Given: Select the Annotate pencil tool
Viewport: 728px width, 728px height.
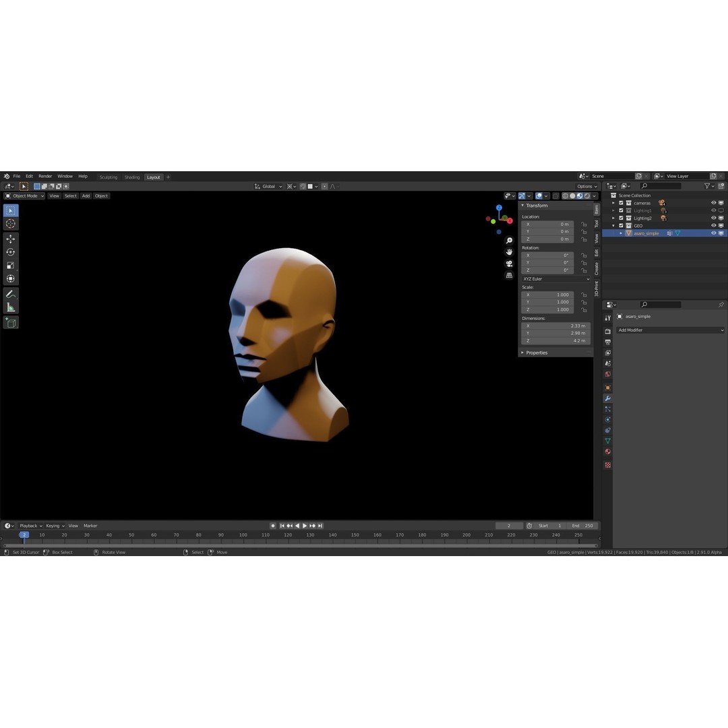Looking at the screenshot, I should [11, 294].
